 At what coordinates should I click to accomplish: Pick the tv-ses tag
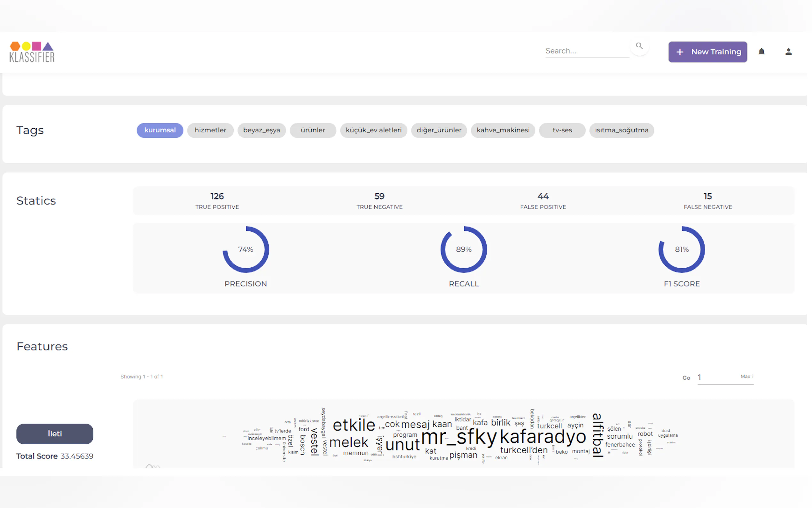[x=562, y=130]
